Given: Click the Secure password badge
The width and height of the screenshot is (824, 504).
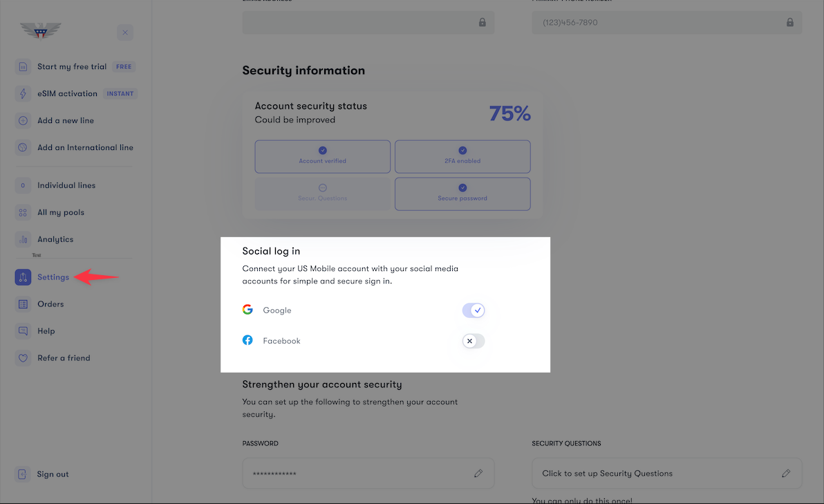Looking at the screenshot, I should point(462,194).
